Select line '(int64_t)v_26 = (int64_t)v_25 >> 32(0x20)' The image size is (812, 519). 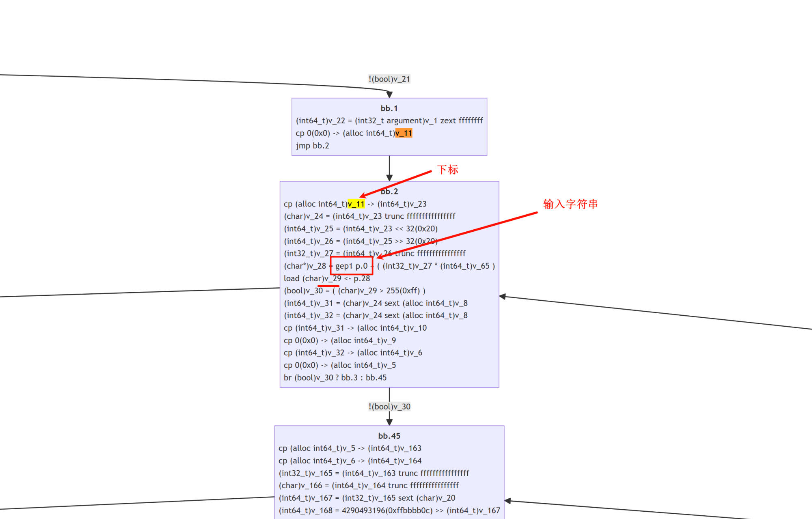point(361,241)
